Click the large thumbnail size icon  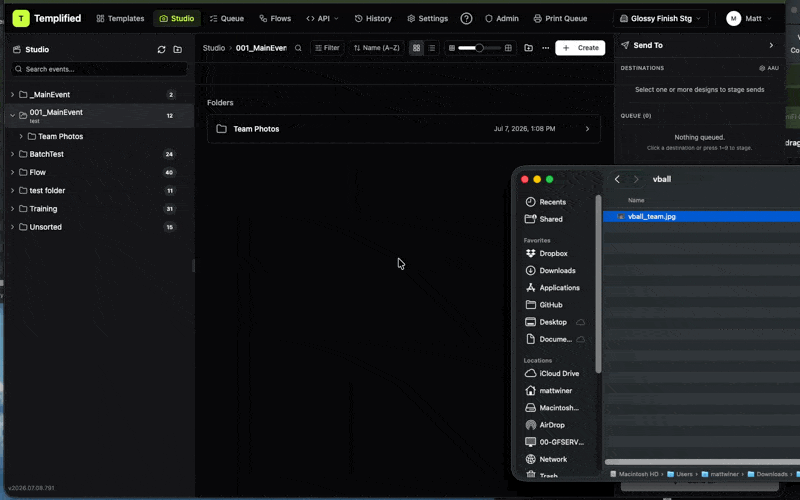click(508, 48)
